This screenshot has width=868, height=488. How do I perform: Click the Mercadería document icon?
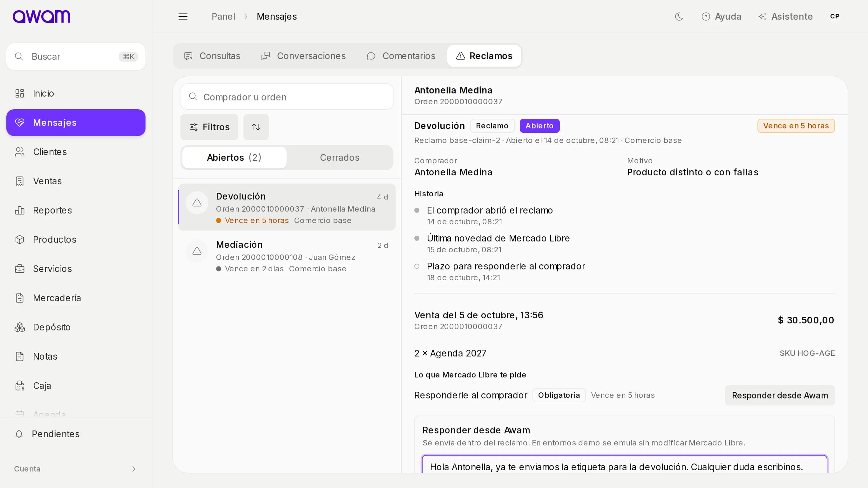point(20,298)
